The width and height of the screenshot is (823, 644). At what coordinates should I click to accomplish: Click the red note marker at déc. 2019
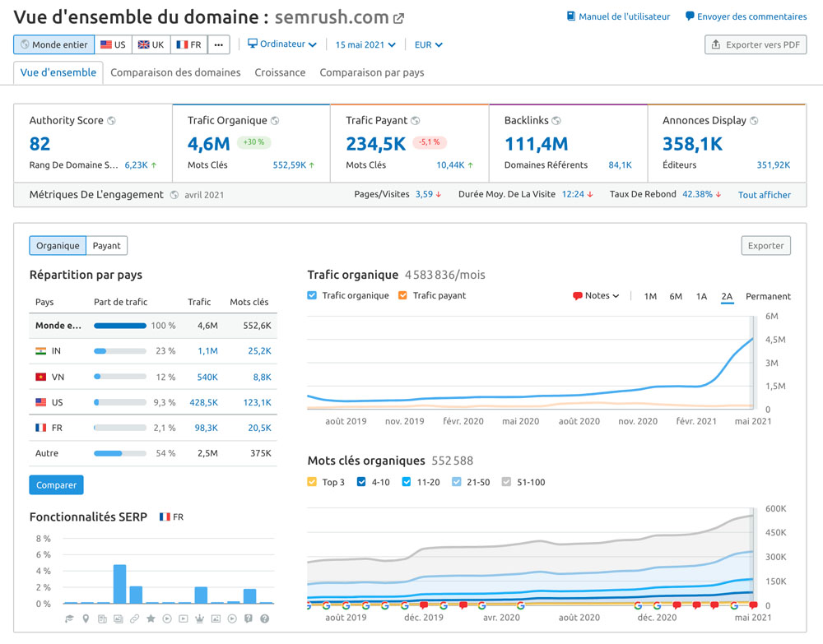tap(424, 605)
